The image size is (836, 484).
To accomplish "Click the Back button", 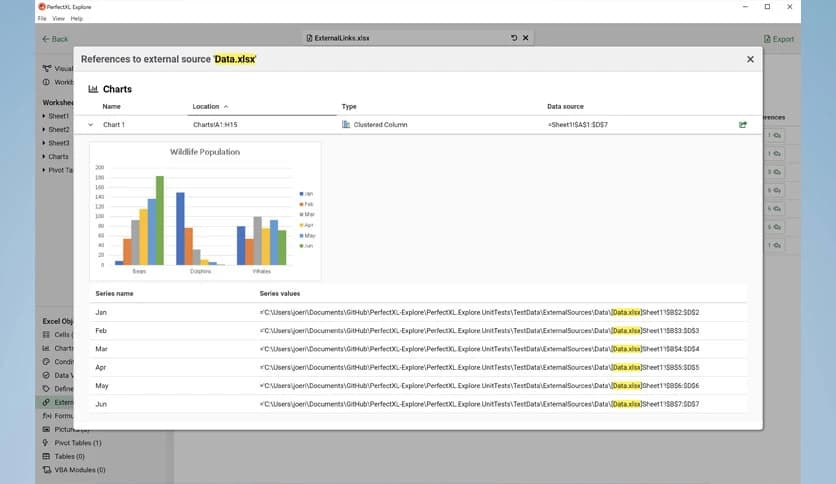I will click(x=55, y=39).
